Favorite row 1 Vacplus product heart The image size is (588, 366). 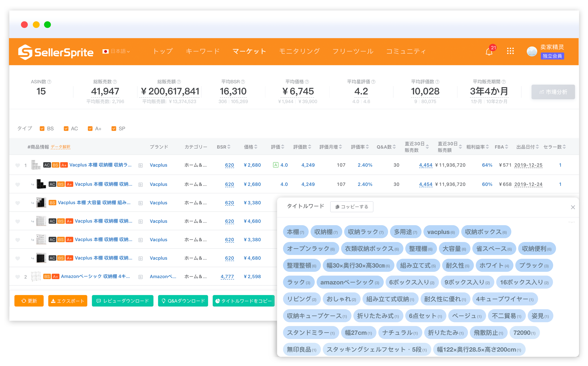tap(17, 165)
